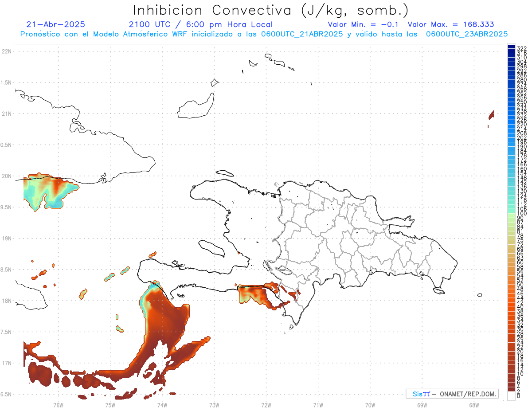Image resolution: width=532 pixels, height=411 pixels.
Task: Click the "9.5N" latitude label
Action: 7,207
